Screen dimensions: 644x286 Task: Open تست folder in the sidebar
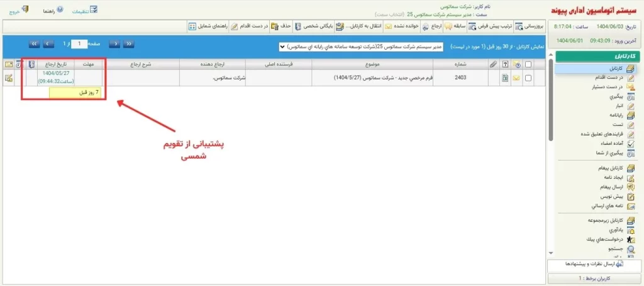tap(623, 125)
